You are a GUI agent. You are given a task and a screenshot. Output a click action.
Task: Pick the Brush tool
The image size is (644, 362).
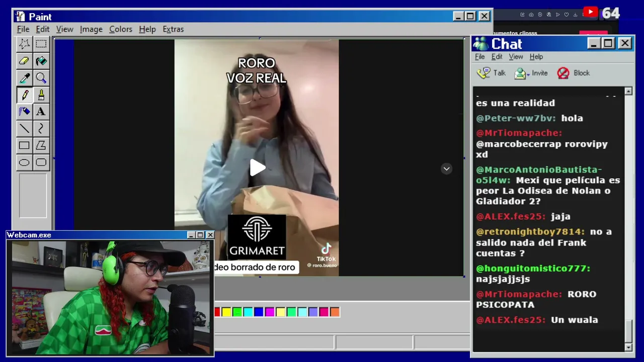[x=41, y=95]
